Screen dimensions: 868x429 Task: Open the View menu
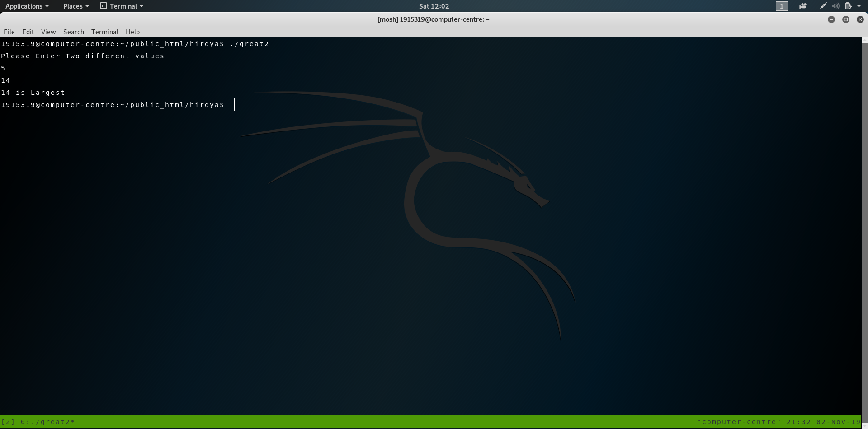(48, 32)
